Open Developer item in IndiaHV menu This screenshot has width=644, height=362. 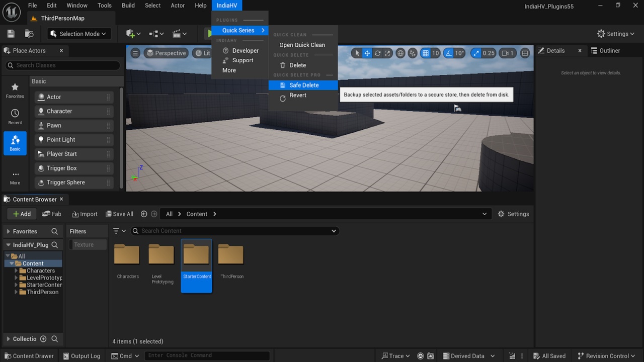[240, 50]
